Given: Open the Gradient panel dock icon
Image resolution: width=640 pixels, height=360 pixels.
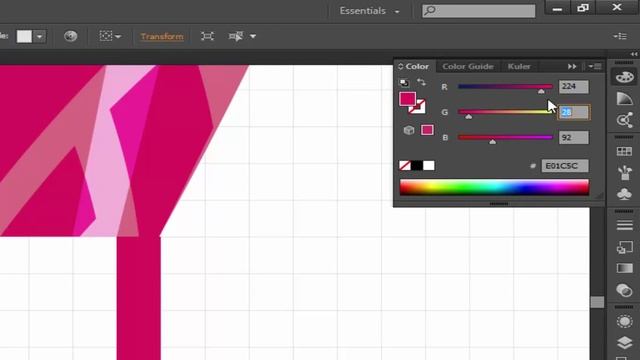Looking at the screenshot, I should coord(624,268).
